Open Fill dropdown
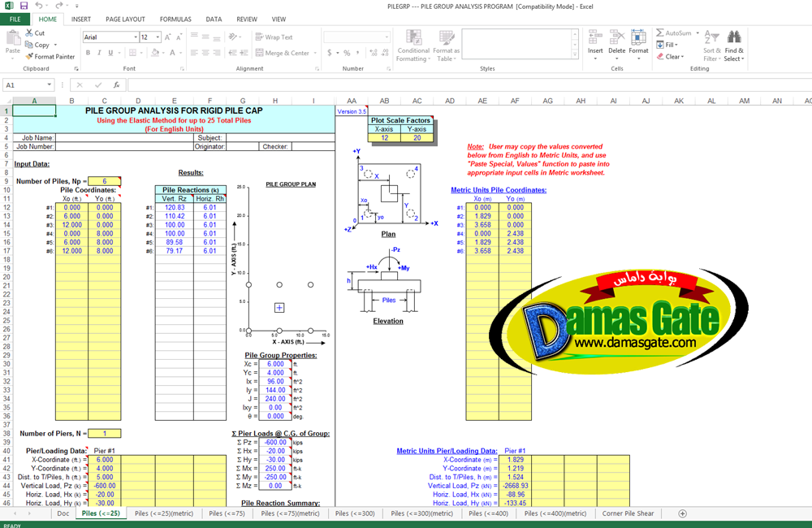812x528 pixels. [667, 45]
